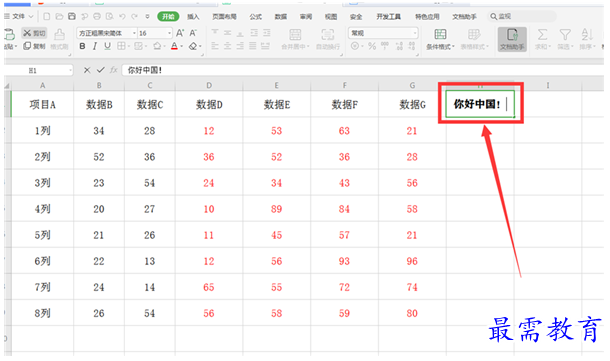The height and width of the screenshot is (361, 610).
Task: Click the decrease indent icon
Action: (254, 33)
